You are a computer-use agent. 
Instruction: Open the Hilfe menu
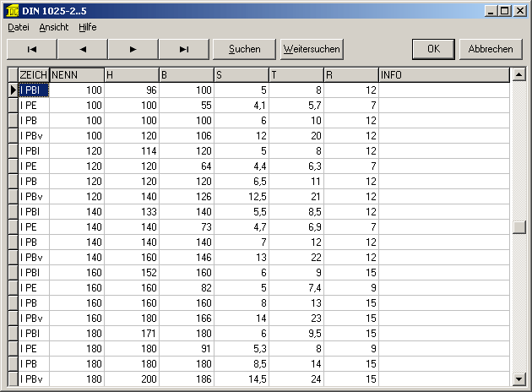88,27
